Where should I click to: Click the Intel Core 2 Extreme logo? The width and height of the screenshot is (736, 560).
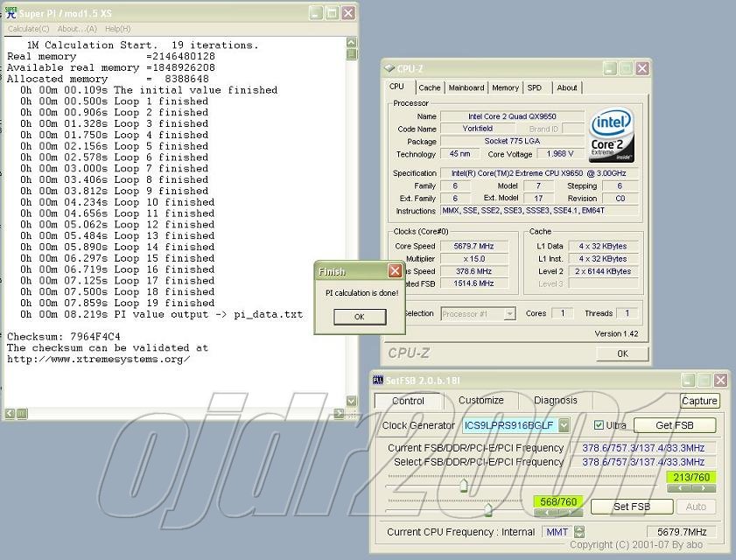tap(612, 136)
